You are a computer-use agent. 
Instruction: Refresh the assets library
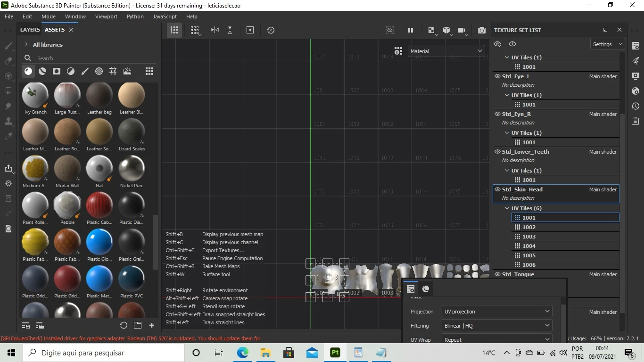[x=124, y=325]
